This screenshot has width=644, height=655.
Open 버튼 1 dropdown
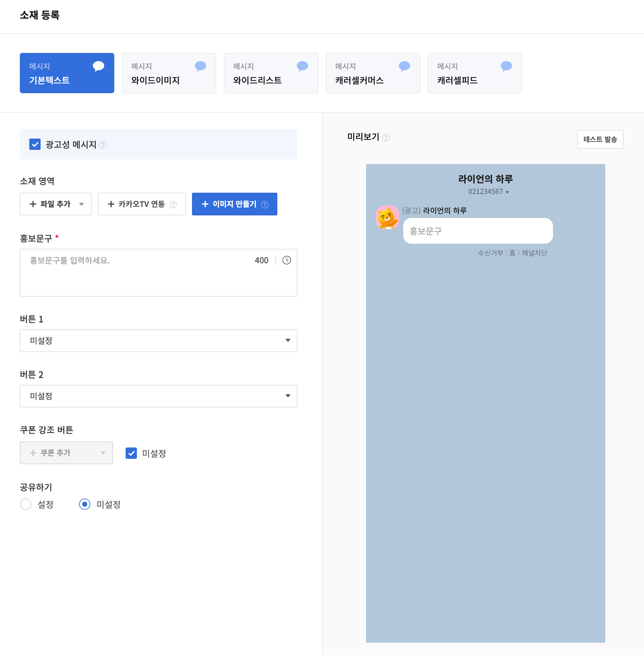159,341
